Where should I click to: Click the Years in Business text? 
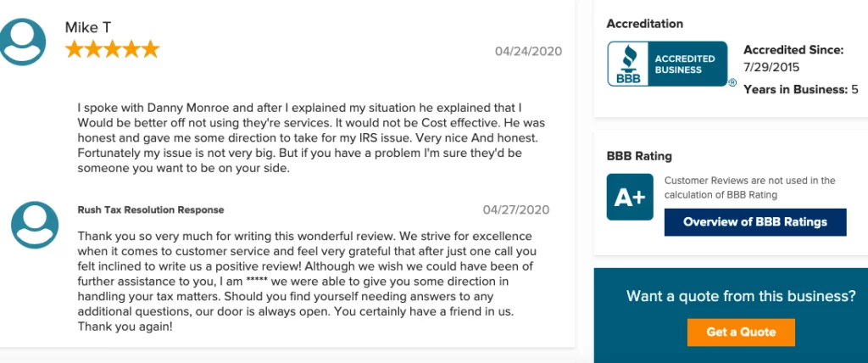(800, 89)
